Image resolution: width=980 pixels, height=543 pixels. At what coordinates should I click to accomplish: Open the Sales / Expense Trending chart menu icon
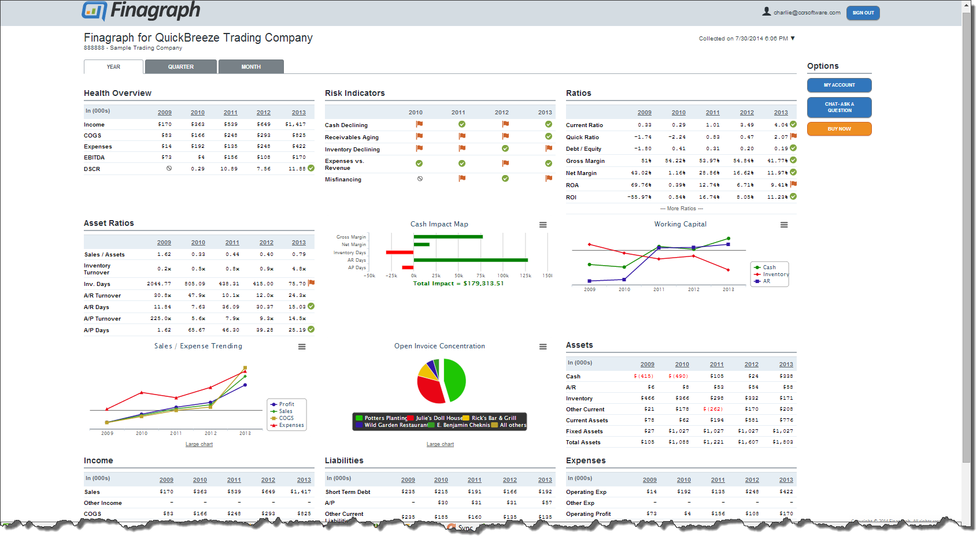tap(302, 347)
